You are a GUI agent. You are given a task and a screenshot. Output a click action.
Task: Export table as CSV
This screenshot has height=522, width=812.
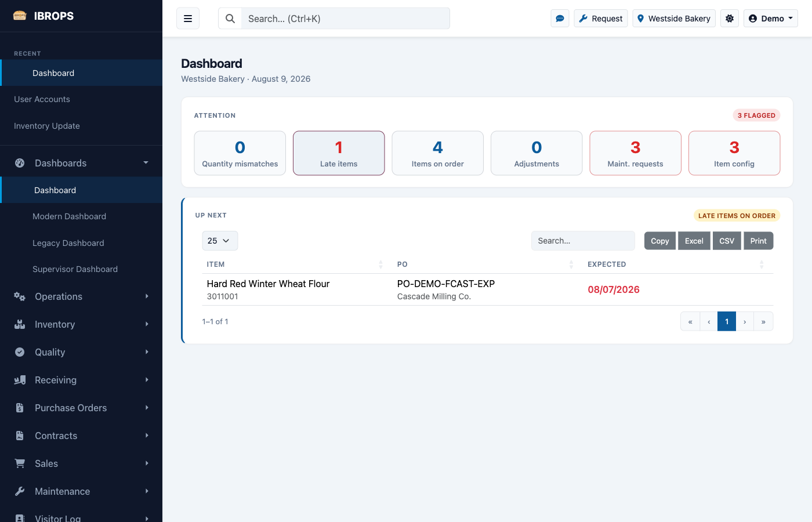click(x=727, y=241)
